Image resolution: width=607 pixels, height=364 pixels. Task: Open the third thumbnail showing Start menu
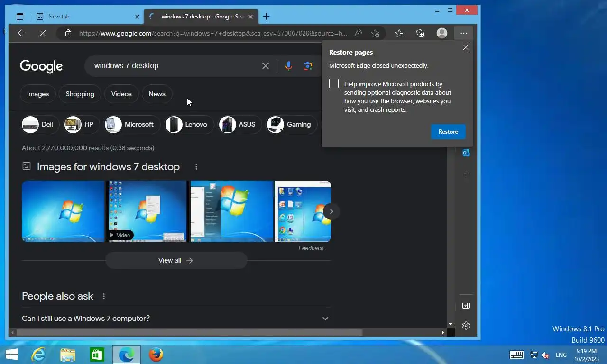tap(231, 211)
